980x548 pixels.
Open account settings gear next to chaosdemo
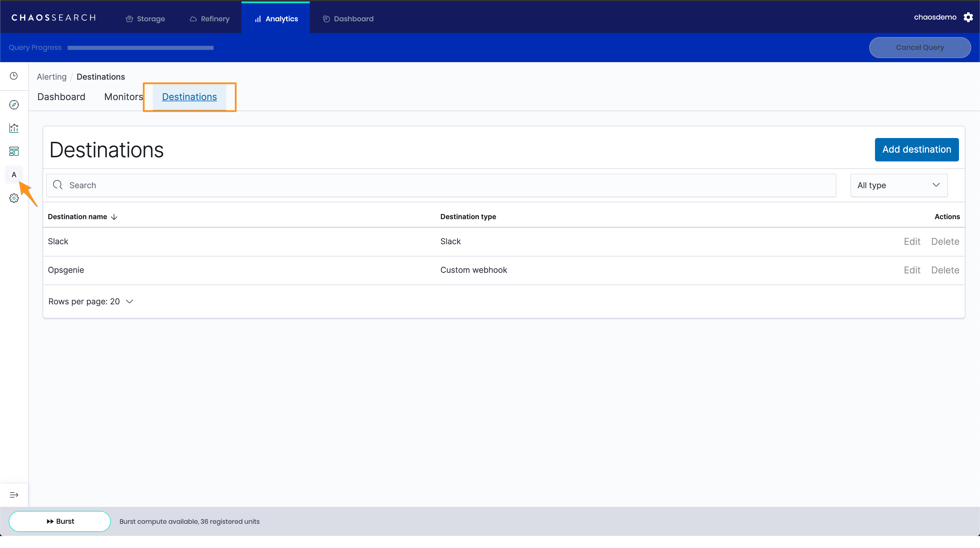point(968,18)
